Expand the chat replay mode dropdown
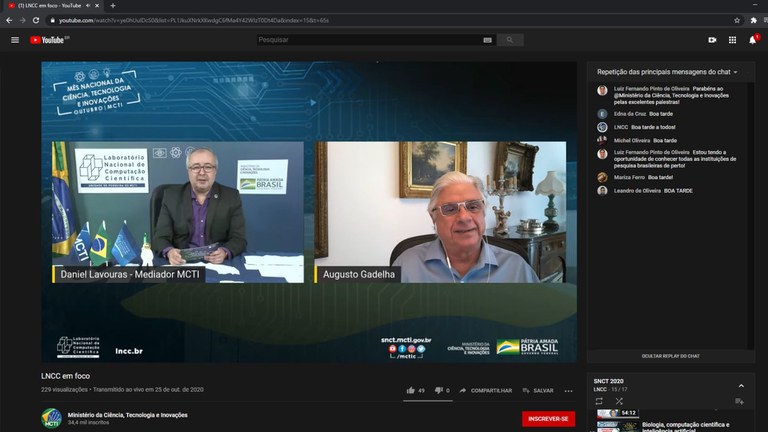Image resolution: width=768 pixels, height=432 pixels. click(x=668, y=72)
